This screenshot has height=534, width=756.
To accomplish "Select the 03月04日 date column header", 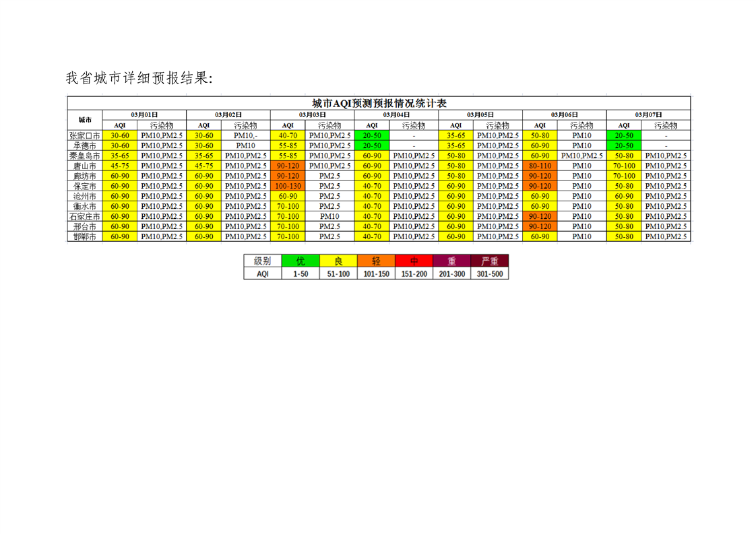I will tap(396, 115).
